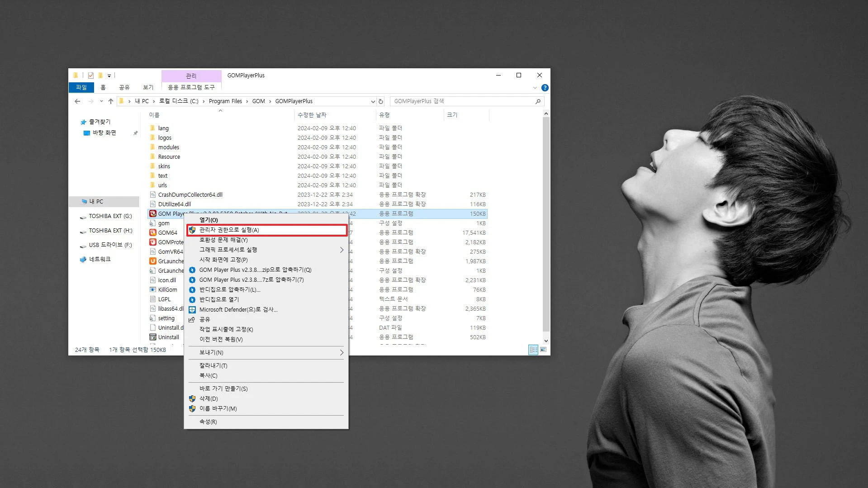Image resolution: width=868 pixels, height=488 pixels.
Task: Click Bandizip icon beside zip으로 압축하기
Action: pyautogui.click(x=192, y=270)
